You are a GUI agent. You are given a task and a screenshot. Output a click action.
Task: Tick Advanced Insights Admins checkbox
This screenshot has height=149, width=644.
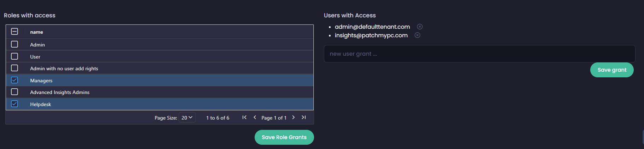[14, 92]
